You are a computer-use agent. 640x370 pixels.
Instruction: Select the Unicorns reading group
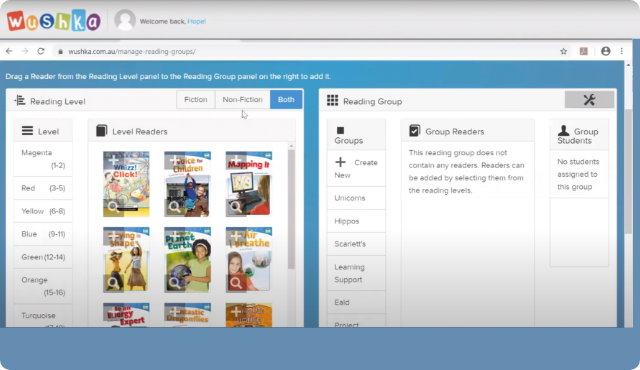356,198
